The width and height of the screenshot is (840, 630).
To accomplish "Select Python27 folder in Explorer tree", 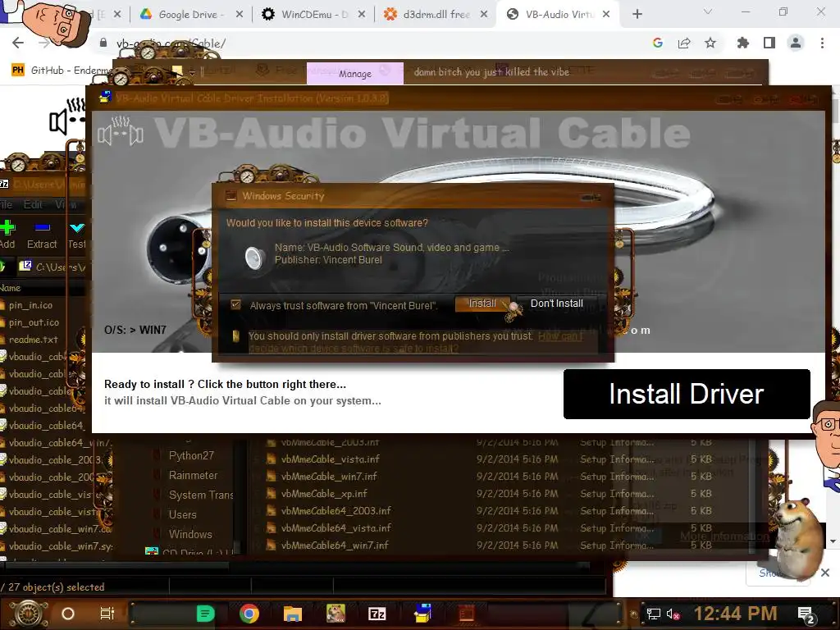I will coord(191,455).
